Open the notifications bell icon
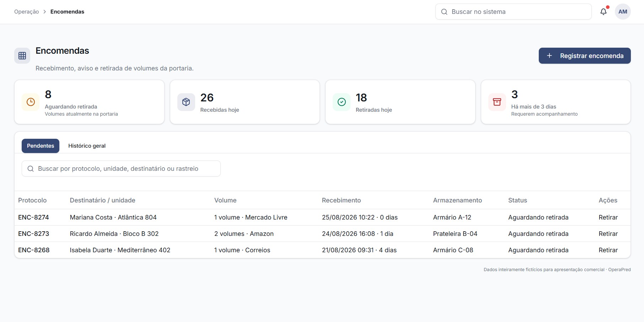Viewport: 644px width, 322px height. [x=603, y=12]
